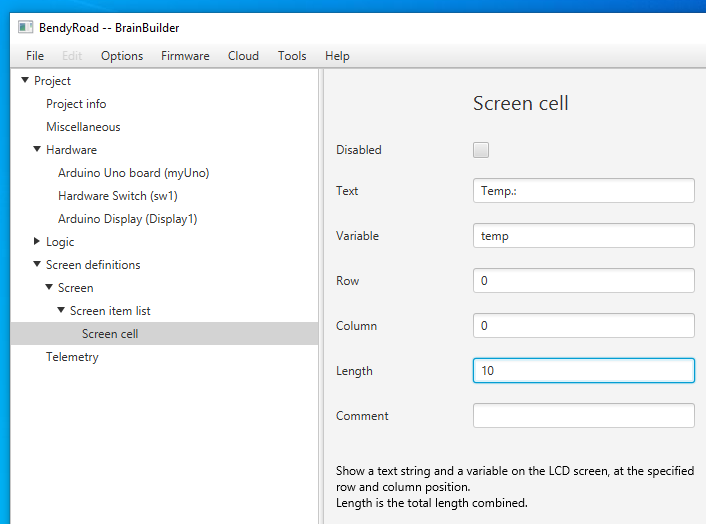Click the Project root label
The image size is (706, 524).
[x=52, y=81]
